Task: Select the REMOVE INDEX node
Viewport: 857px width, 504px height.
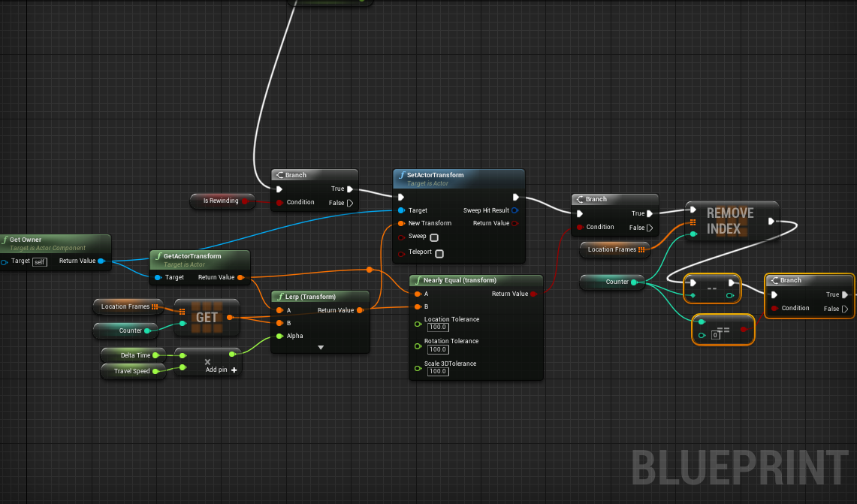Action: [732, 222]
